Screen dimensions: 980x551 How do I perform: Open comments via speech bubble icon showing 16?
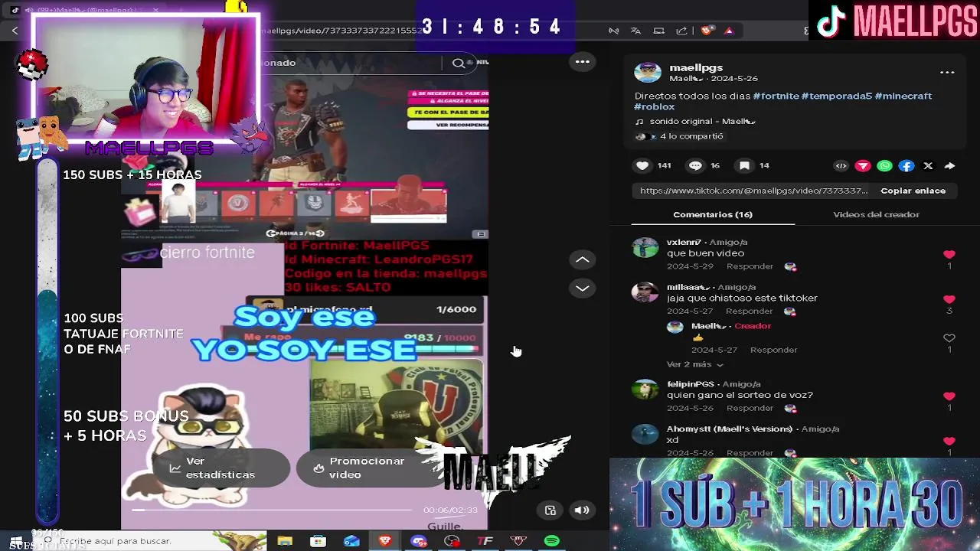pyautogui.click(x=695, y=166)
